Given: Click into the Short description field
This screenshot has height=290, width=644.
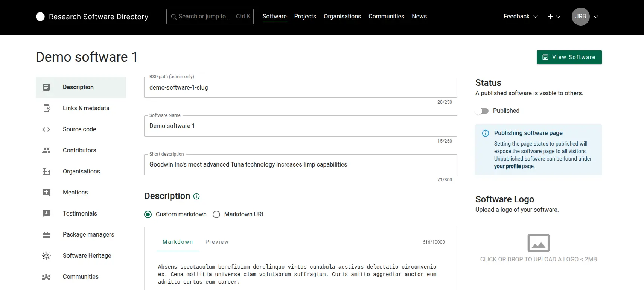Looking at the screenshot, I should point(300,165).
